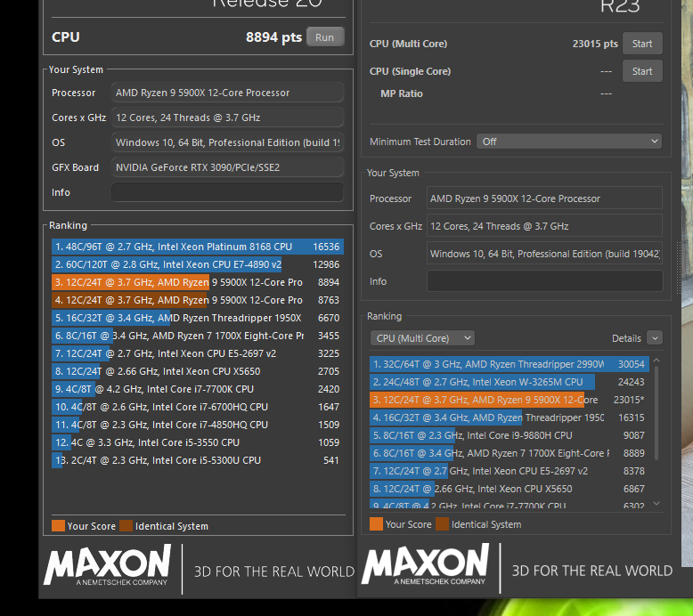The image size is (693, 616).
Task: Run the Cinebench R20 CPU test
Action: coord(325,37)
